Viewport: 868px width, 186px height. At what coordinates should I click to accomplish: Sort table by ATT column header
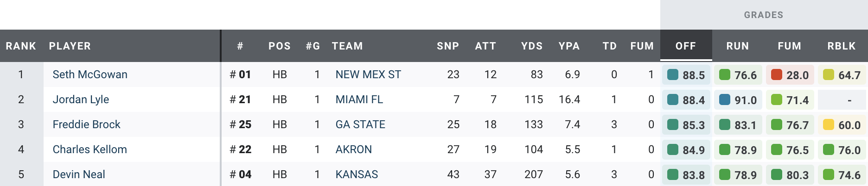pyautogui.click(x=485, y=46)
